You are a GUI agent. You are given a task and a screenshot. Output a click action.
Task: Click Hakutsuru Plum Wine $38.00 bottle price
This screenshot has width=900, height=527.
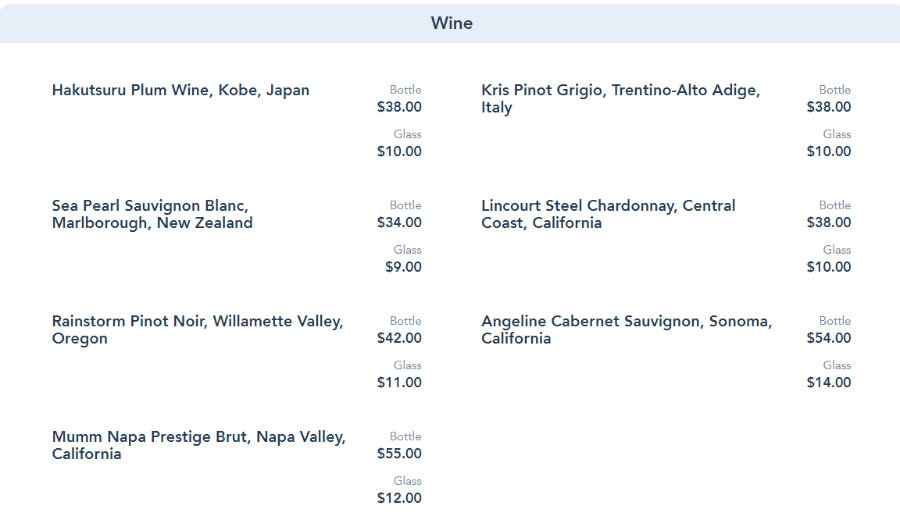click(399, 107)
